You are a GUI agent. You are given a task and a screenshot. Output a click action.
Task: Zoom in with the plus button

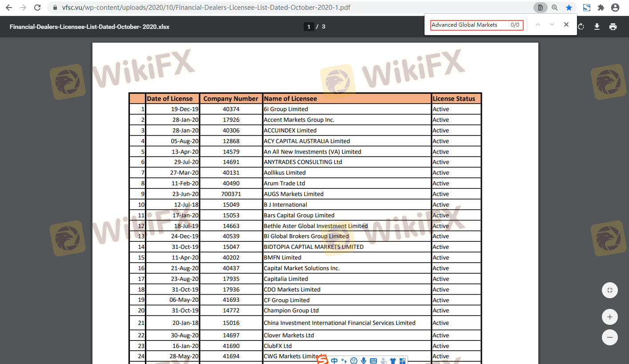coord(610,317)
